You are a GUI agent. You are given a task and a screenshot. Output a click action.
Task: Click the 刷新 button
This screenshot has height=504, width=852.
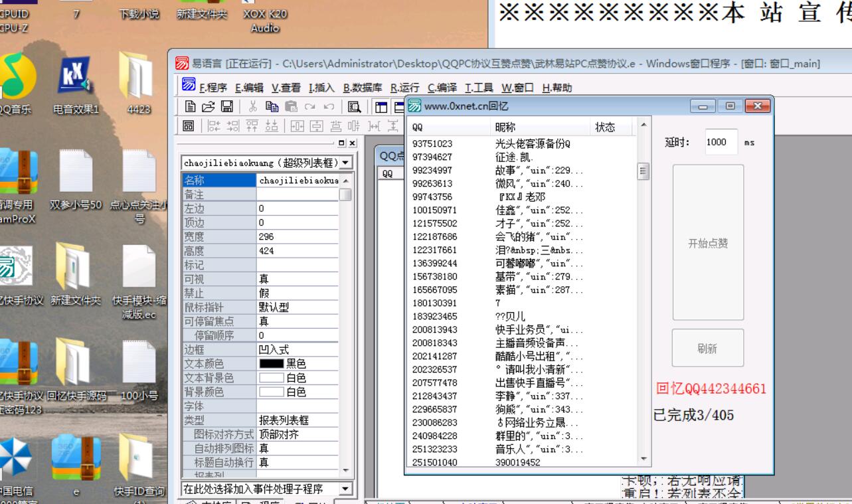click(x=708, y=348)
